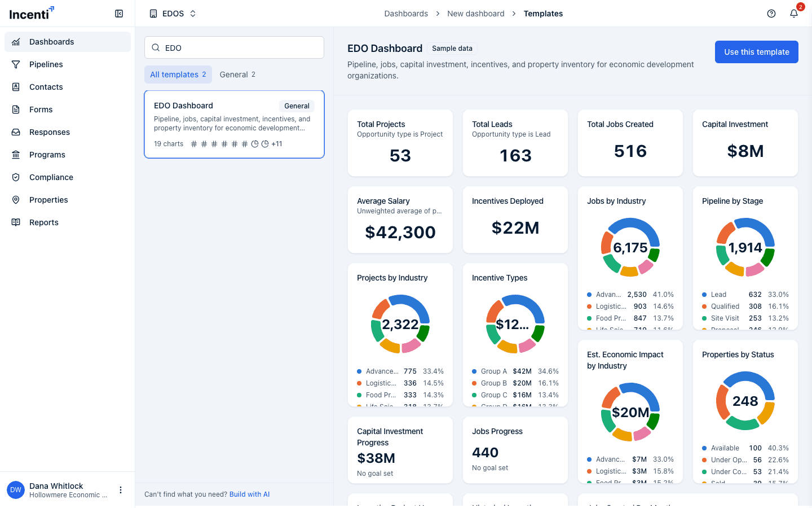Open the EDOS workspace switcher
This screenshot has height=508, width=812.
coord(173,14)
